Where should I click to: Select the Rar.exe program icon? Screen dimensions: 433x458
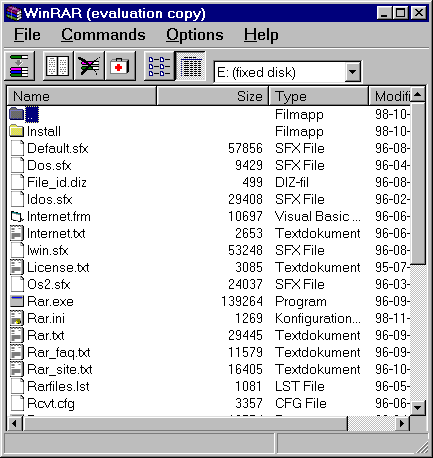coord(17,301)
